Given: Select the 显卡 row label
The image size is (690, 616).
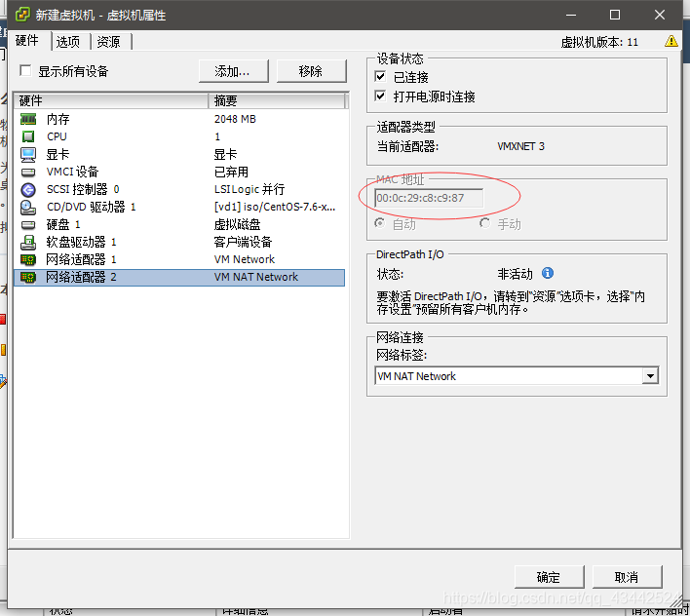Looking at the screenshot, I should (58, 154).
